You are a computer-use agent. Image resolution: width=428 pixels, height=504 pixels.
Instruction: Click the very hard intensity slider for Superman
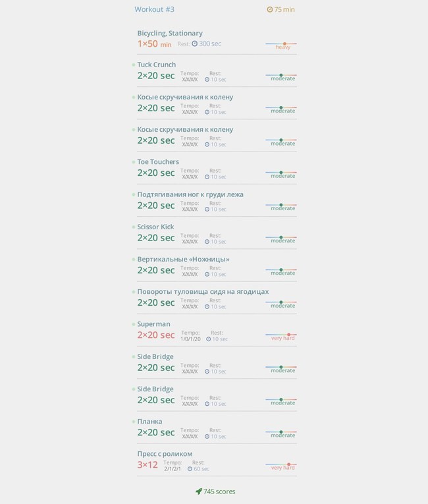[x=281, y=337]
